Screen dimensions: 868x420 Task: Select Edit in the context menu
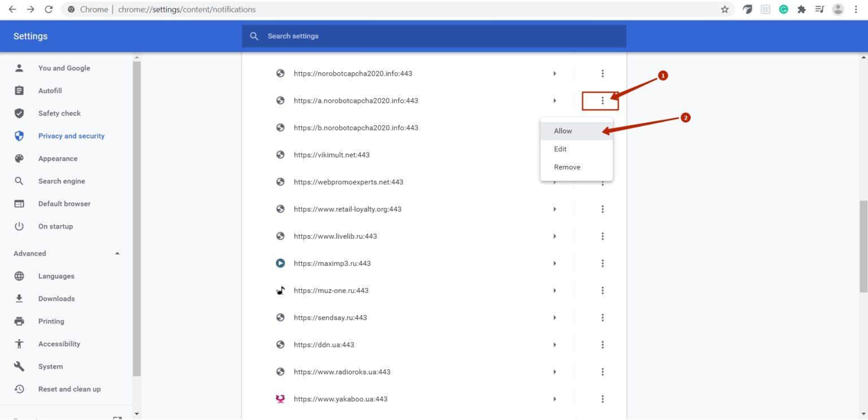560,149
